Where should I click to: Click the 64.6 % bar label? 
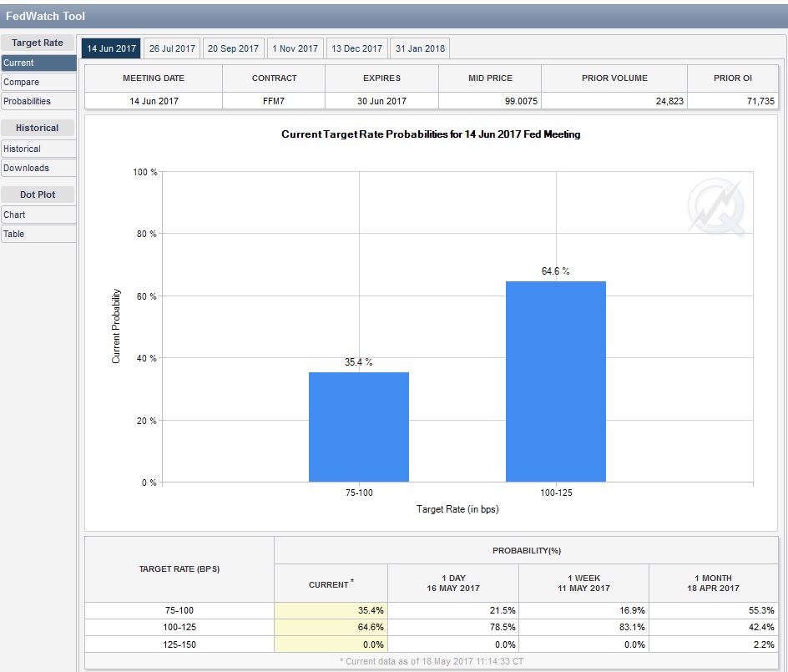point(555,271)
